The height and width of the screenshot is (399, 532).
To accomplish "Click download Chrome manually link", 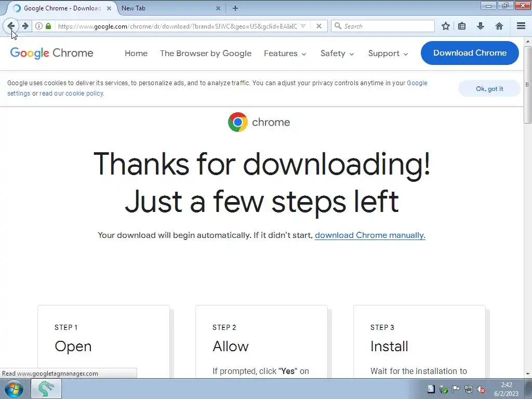I will (x=370, y=235).
